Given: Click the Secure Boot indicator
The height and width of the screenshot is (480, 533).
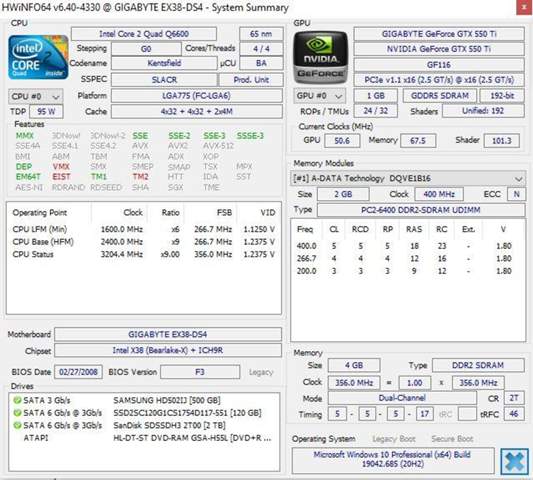Looking at the screenshot, I should pos(452,439).
